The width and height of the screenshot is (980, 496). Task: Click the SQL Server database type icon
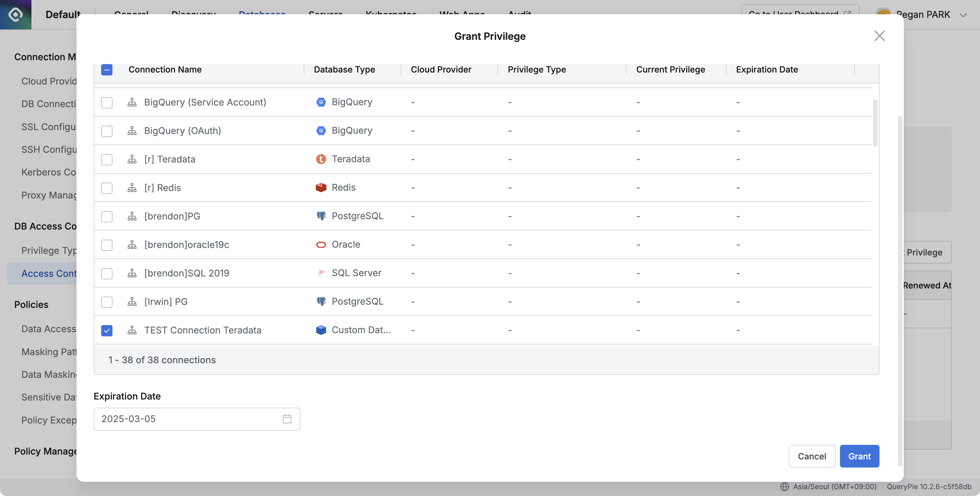point(321,273)
